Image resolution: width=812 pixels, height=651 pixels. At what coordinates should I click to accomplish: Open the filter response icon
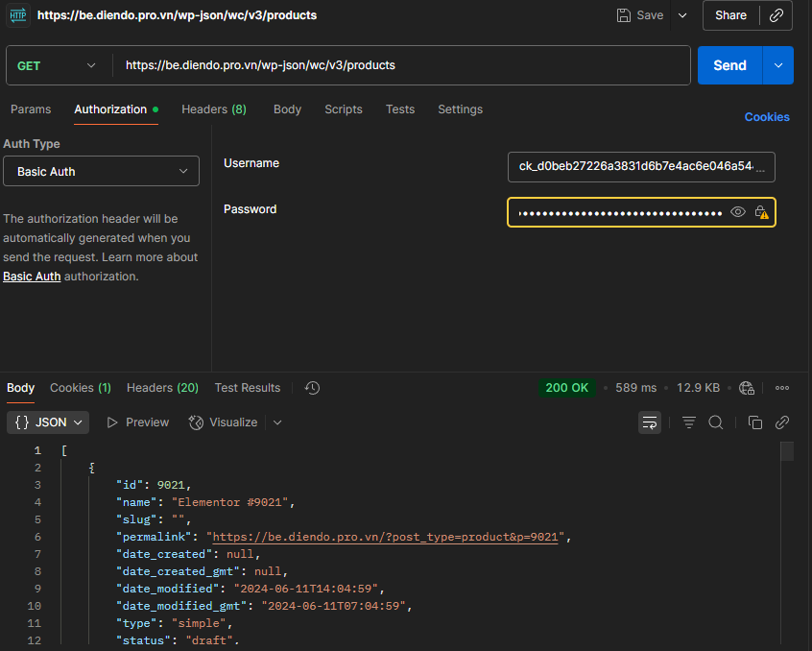click(688, 422)
